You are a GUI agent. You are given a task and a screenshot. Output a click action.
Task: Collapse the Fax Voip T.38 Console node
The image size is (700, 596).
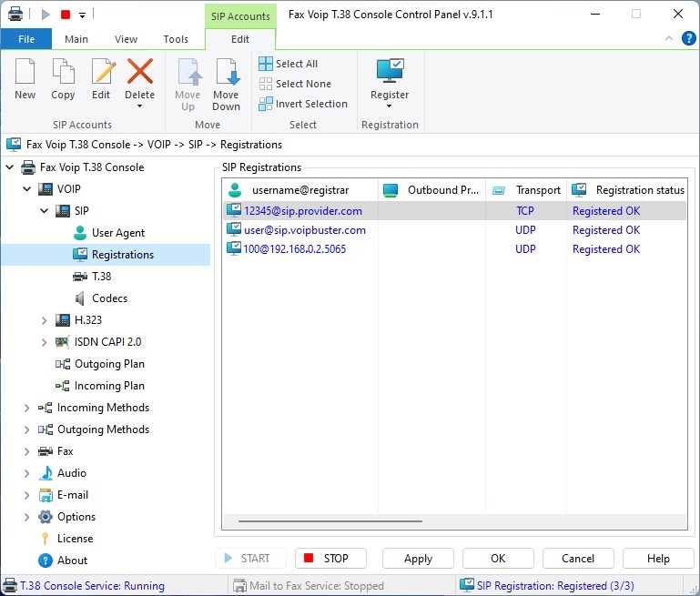point(10,167)
